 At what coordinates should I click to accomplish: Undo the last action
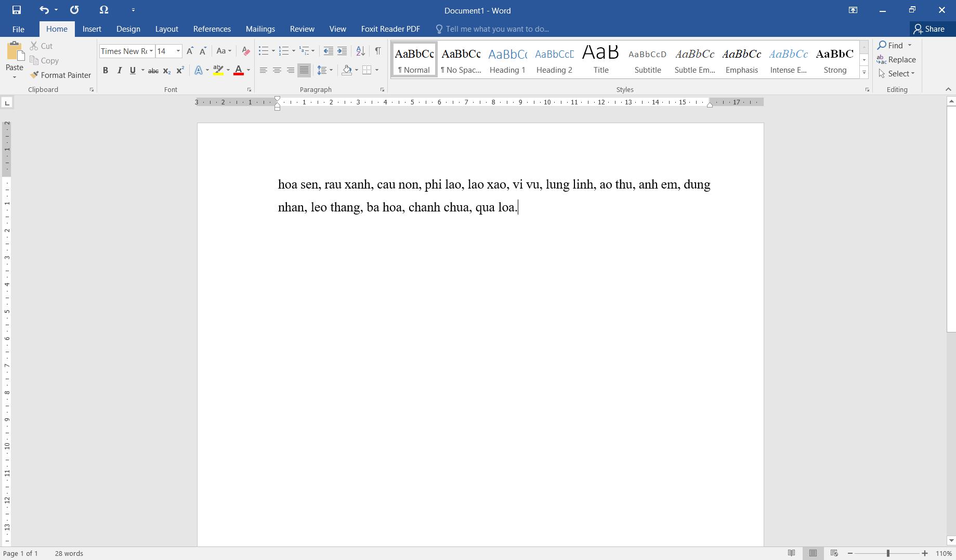pos(44,10)
